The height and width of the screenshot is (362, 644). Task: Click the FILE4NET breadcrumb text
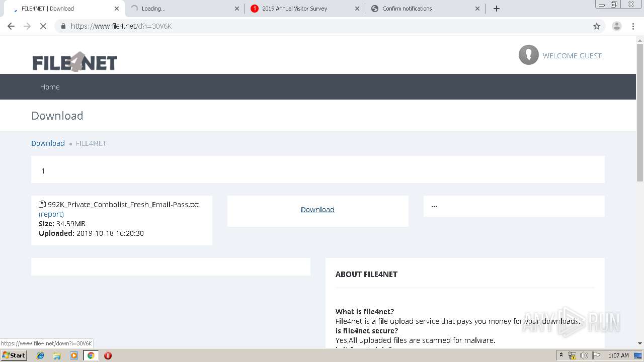[91, 143]
